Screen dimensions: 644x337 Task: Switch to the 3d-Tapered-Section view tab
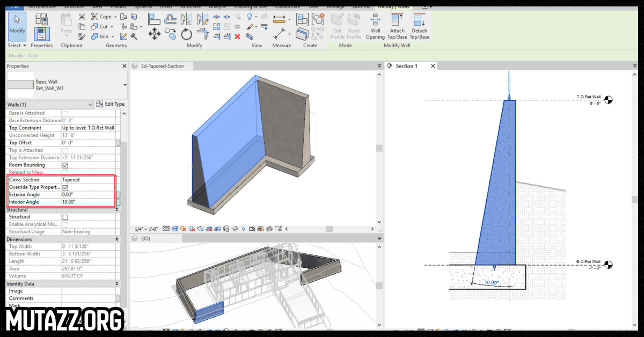pyautogui.click(x=162, y=66)
